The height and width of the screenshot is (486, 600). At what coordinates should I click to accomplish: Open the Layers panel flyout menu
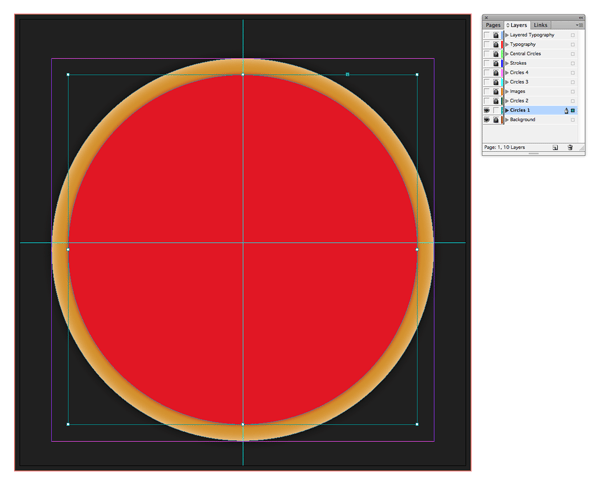tap(580, 25)
